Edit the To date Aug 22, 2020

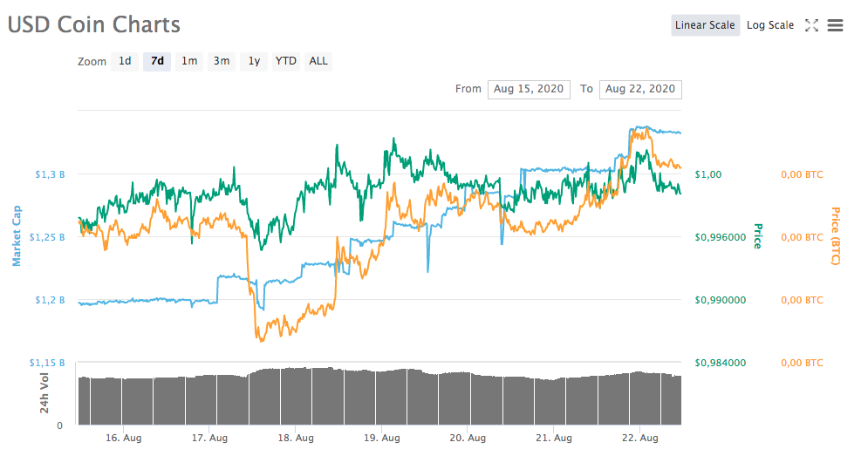point(640,89)
